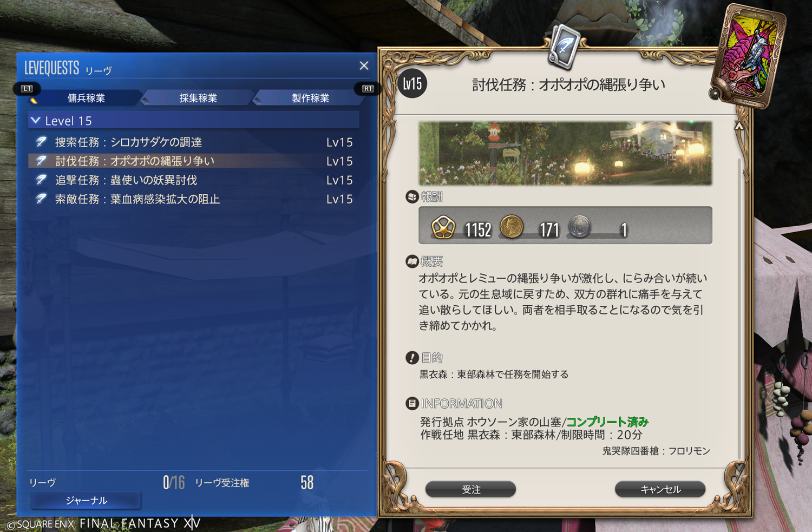Click the キャンセル button
The height and width of the screenshot is (532, 812).
(x=660, y=489)
